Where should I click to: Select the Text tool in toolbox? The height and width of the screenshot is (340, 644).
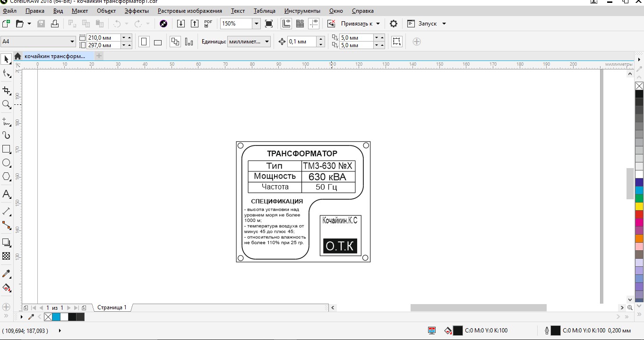click(x=7, y=194)
